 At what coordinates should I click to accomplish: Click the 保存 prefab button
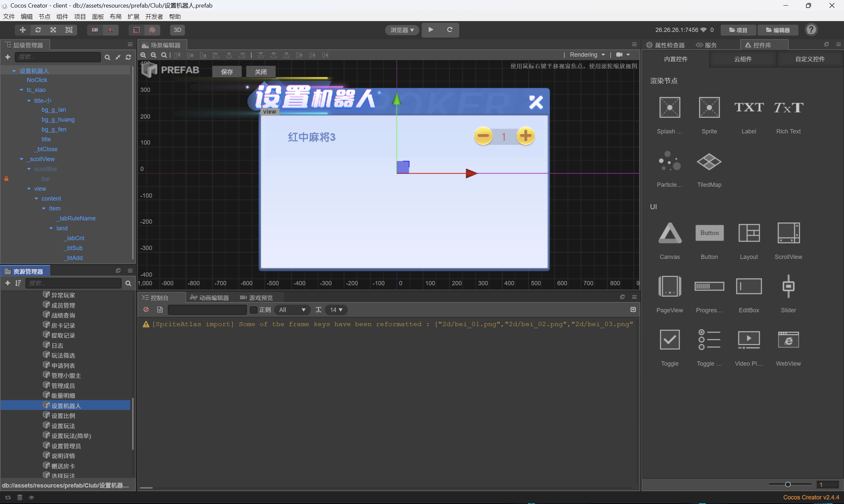(227, 72)
